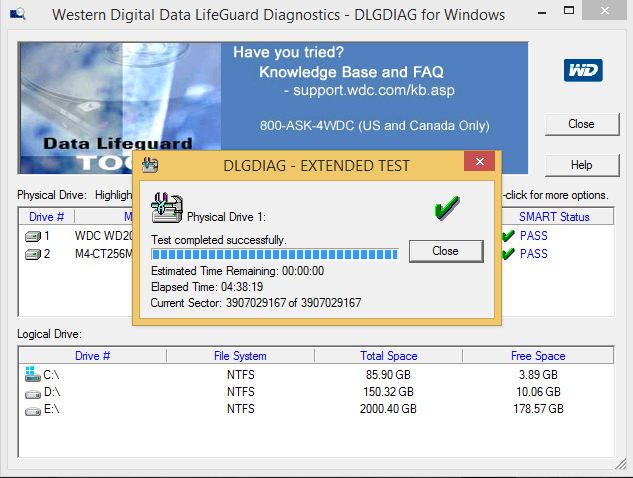Sort by File System column header
Viewport: 633px width, 478px height.
pos(240,356)
